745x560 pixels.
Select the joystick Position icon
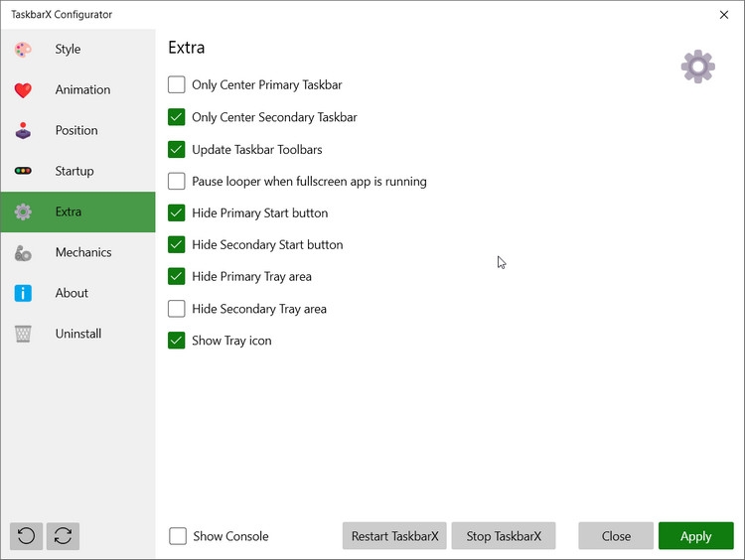[23, 131]
